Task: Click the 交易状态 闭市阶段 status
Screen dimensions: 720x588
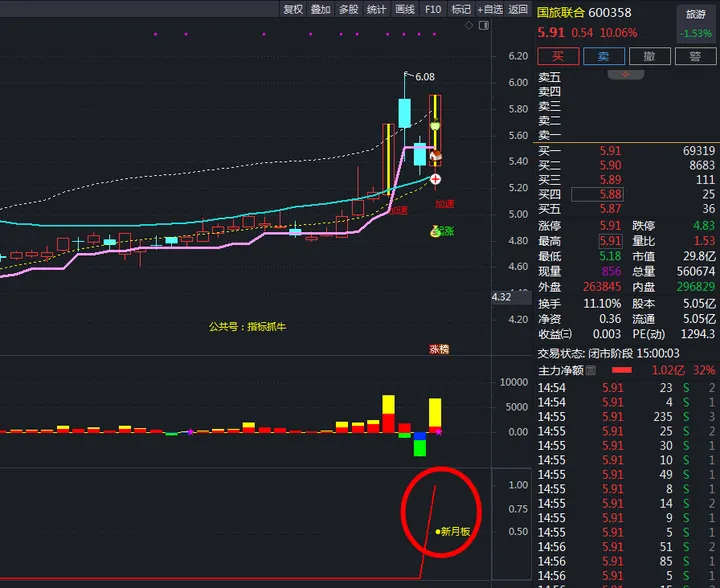Action: point(608,353)
